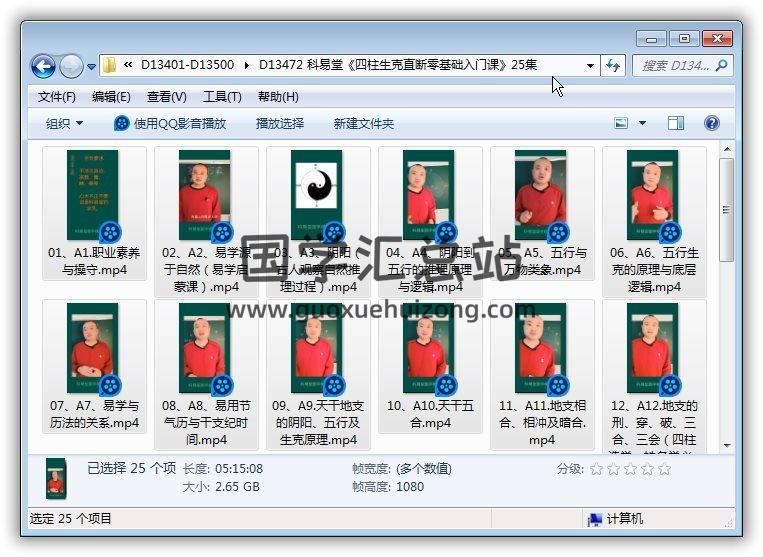Screen dimensions: 763x557
Task: Close the Explorer window
Action: click(717, 38)
